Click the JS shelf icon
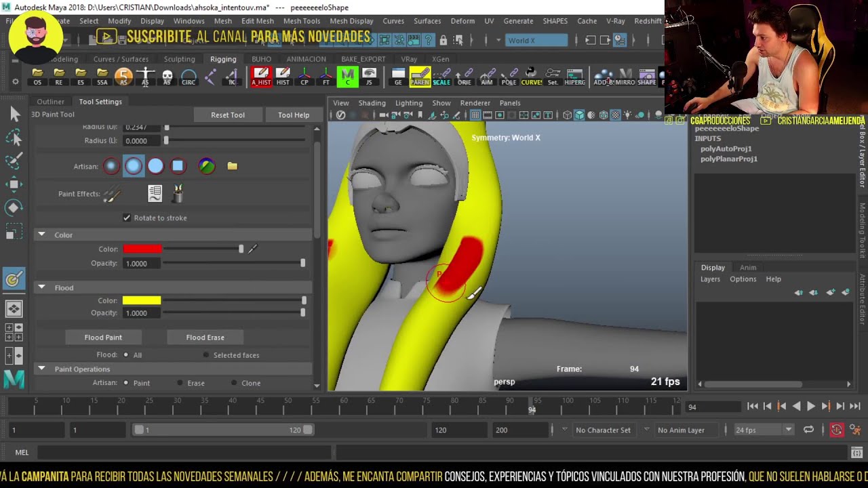The image size is (868, 488). (370, 77)
